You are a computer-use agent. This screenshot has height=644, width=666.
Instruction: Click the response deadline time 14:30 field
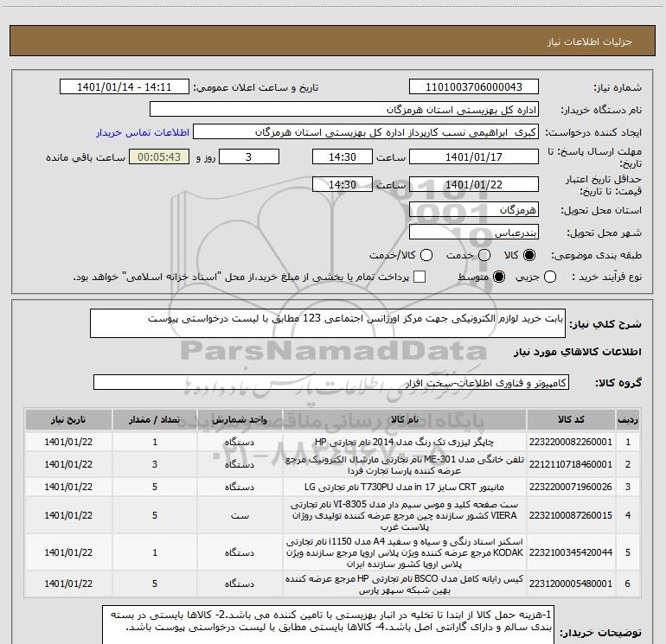343,157
